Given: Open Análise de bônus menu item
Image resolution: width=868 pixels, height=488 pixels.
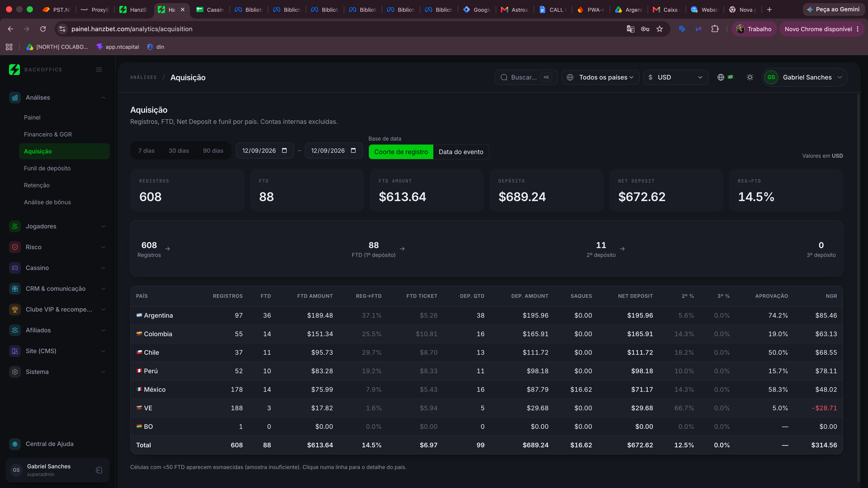Looking at the screenshot, I should coord(64,202).
